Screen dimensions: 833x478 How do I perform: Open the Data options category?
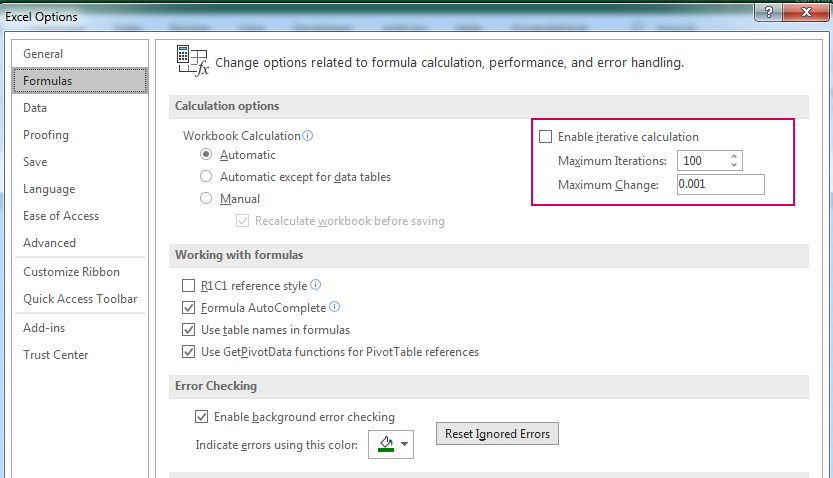point(80,108)
